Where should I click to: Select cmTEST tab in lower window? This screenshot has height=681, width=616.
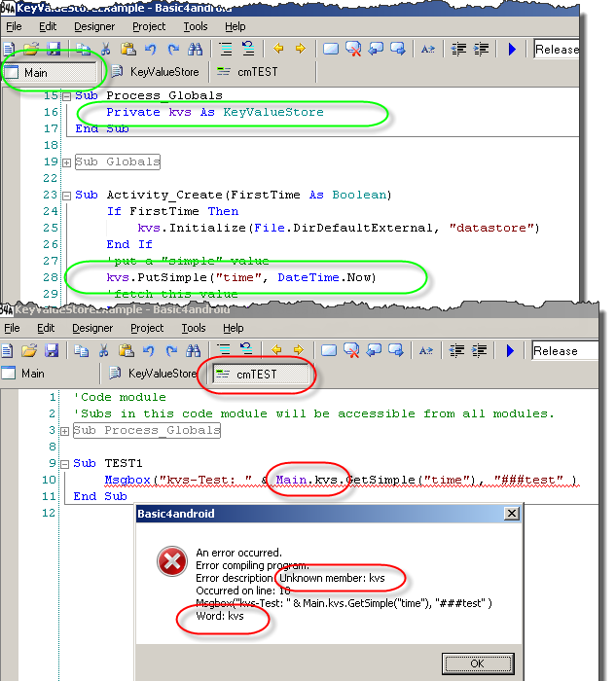click(x=261, y=374)
